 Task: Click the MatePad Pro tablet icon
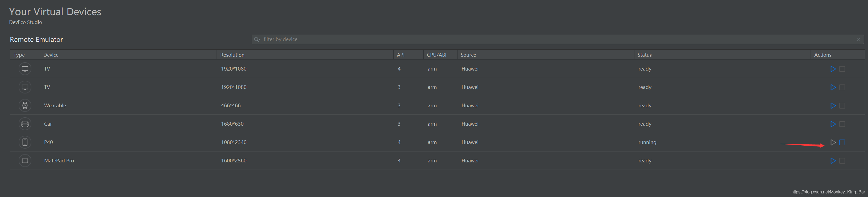click(25, 161)
